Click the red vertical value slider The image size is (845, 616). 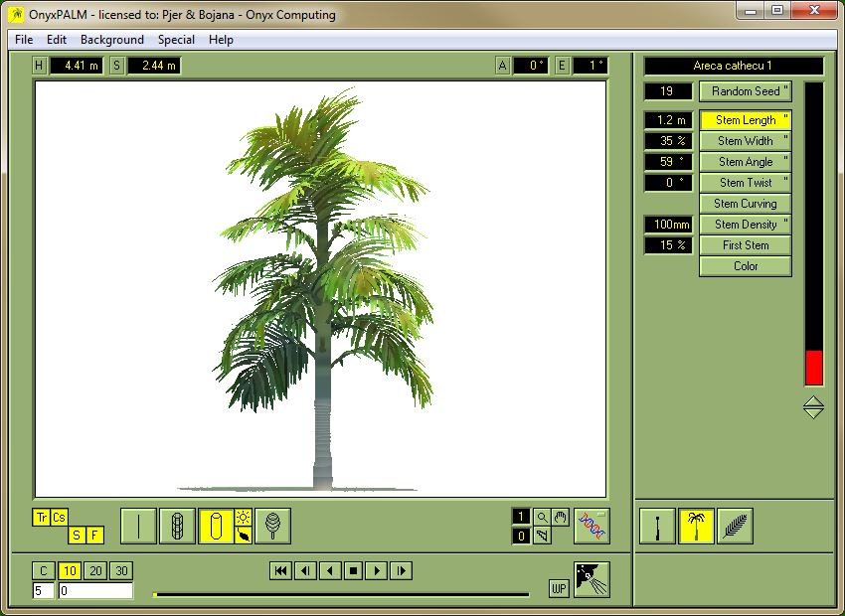(814, 367)
